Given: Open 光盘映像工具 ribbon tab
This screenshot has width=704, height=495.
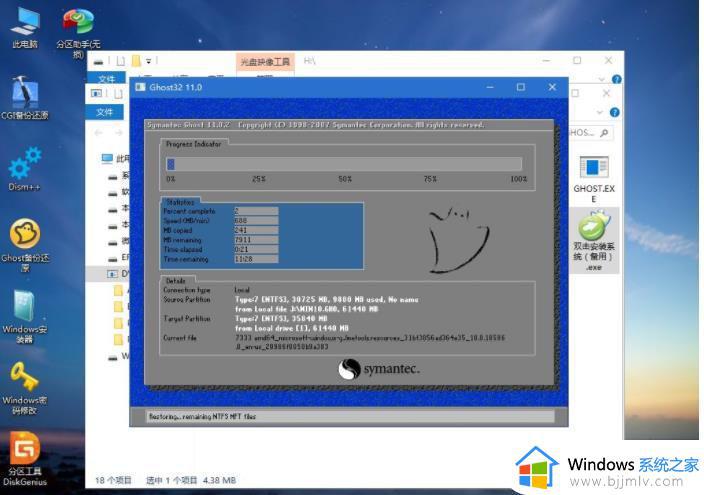Looking at the screenshot, I should pyautogui.click(x=265, y=62).
